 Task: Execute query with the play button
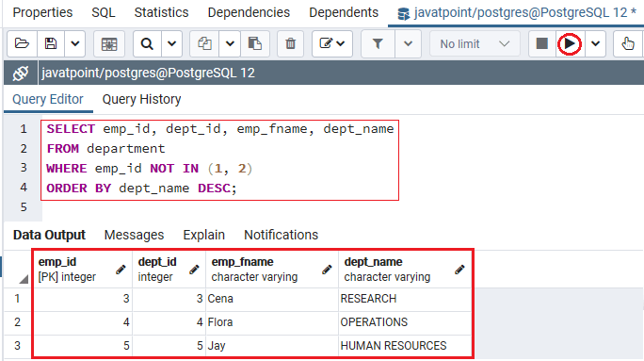570,43
